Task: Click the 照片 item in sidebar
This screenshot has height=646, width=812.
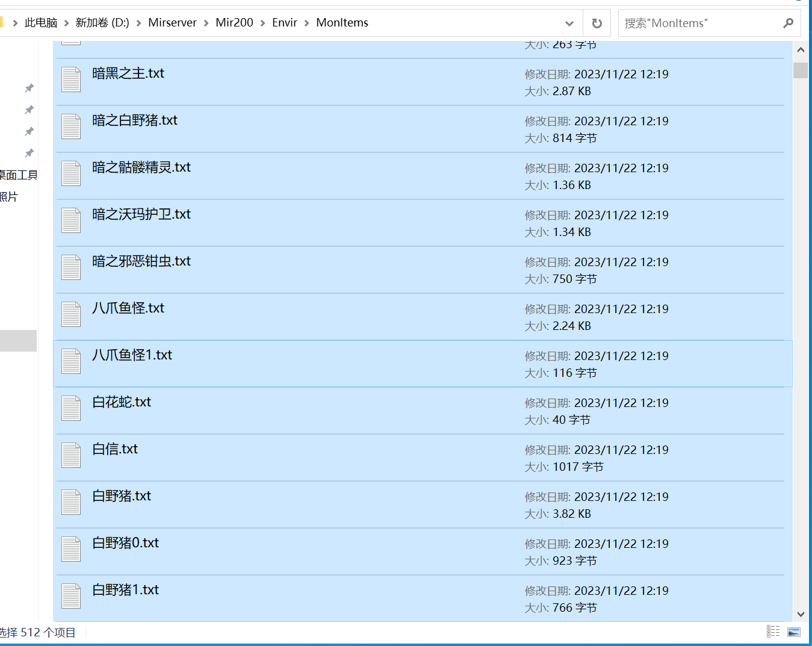Action: coord(9,197)
